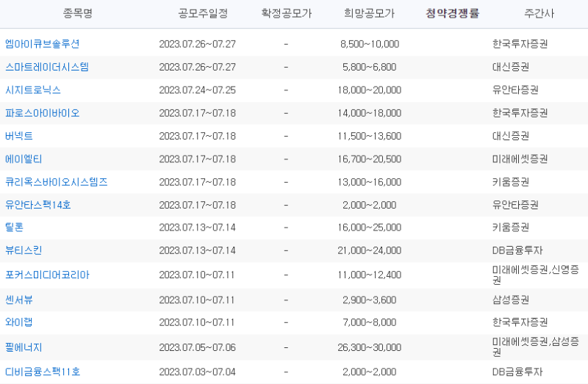Select the 파로스아이바이오 listing
The image size is (588, 384).
point(43,113)
